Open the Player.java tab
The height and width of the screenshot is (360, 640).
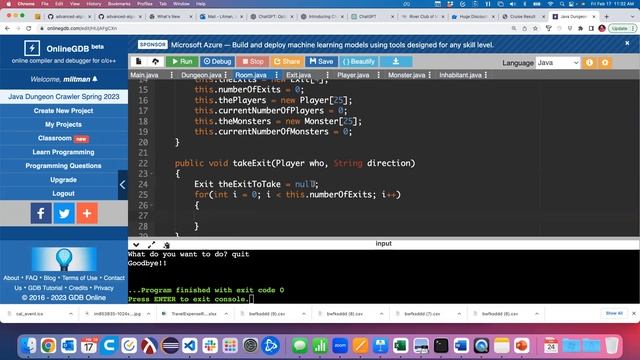tap(353, 75)
